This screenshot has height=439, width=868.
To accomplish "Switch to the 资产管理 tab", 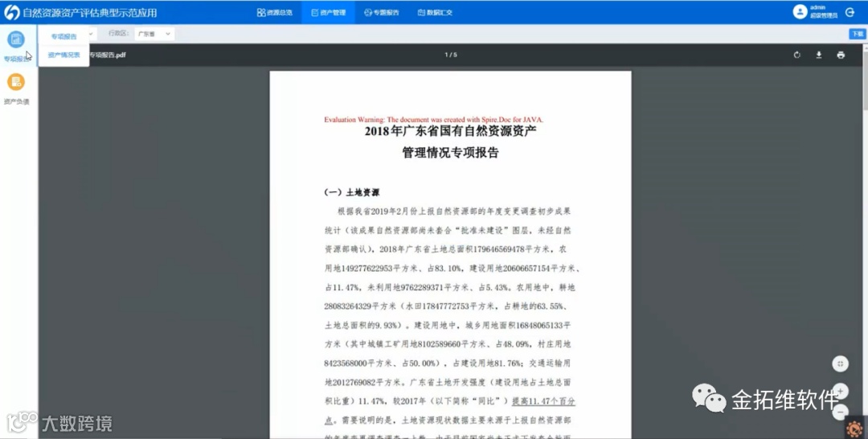I will pos(328,12).
